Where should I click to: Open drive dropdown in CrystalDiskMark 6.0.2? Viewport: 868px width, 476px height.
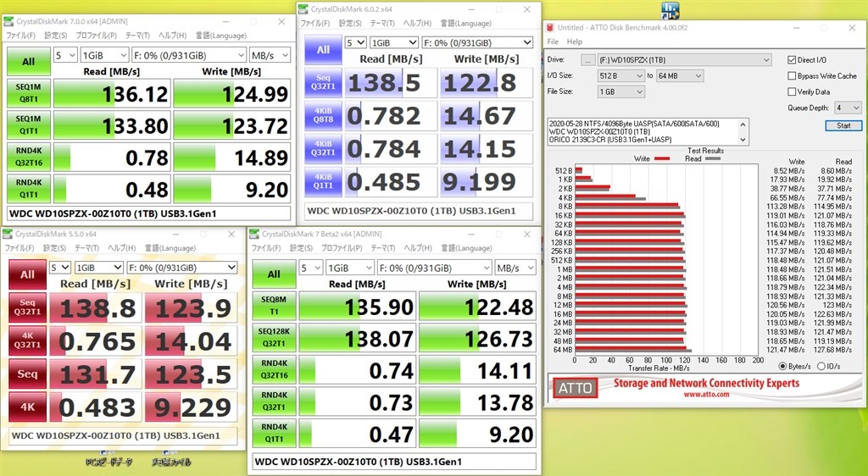(x=477, y=42)
